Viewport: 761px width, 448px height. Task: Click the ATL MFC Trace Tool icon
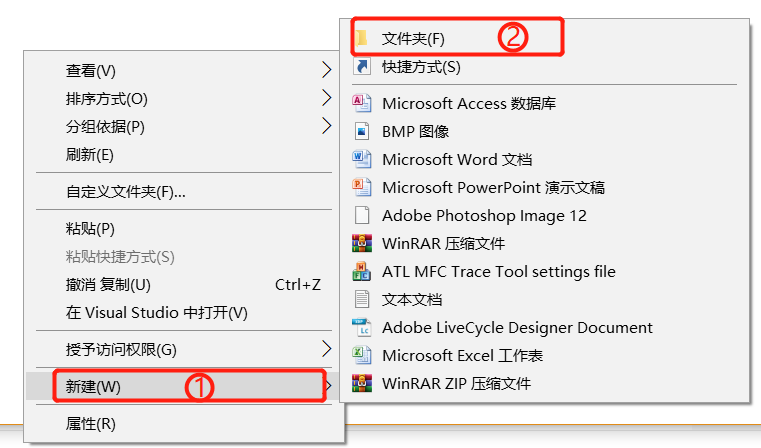pyautogui.click(x=362, y=271)
